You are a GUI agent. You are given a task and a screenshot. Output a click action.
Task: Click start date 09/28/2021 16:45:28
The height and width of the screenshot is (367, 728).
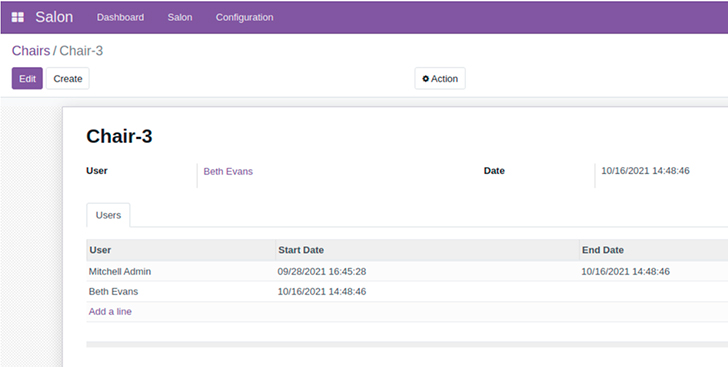coord(322,271)
